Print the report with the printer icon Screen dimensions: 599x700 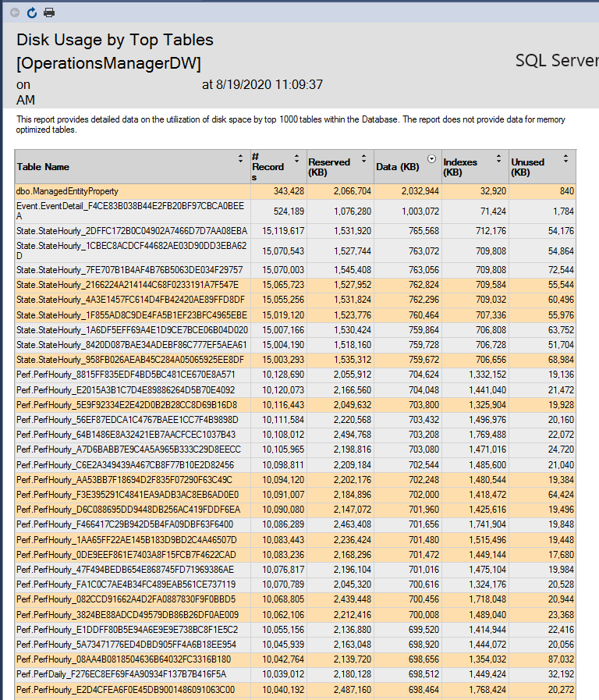pos(49,12)
